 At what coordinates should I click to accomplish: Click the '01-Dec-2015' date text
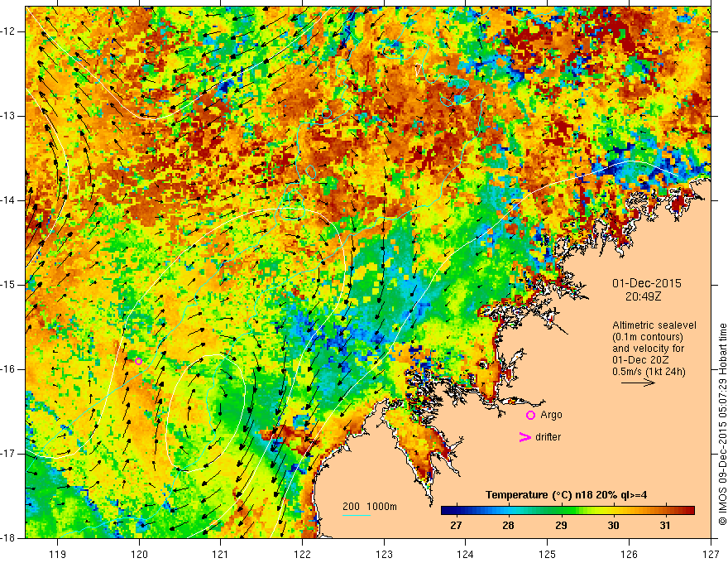point(647,283)
